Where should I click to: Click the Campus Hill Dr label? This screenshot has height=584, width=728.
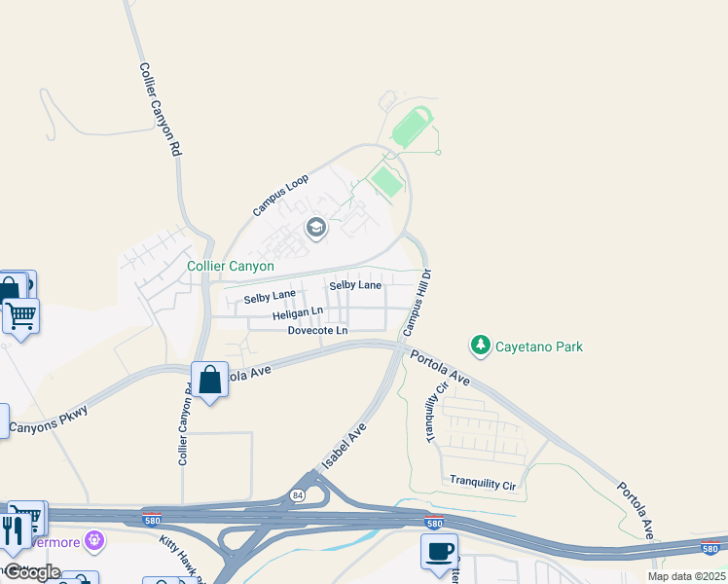[418, 303]
